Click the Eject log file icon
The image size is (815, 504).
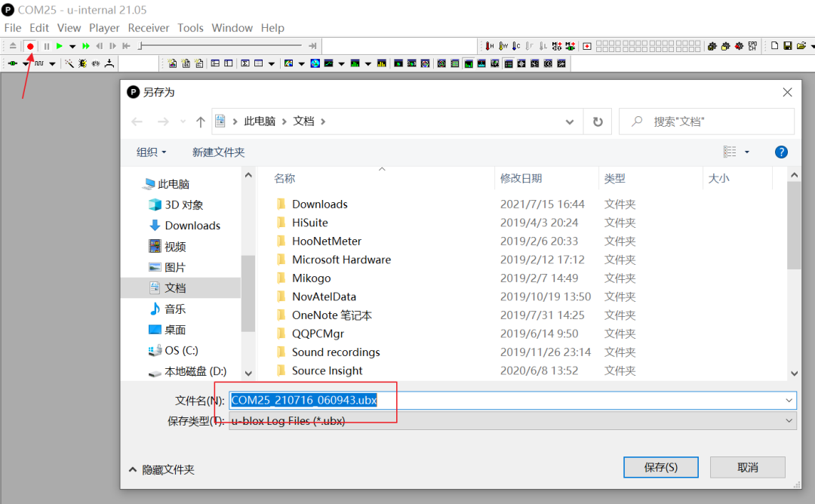13,46
